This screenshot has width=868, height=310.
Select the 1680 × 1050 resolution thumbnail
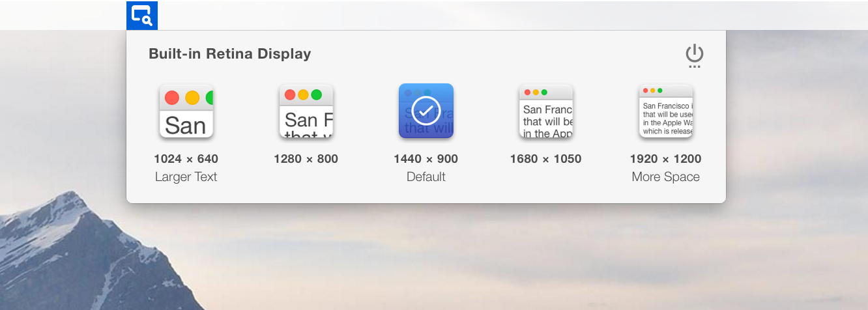[546, 111]
